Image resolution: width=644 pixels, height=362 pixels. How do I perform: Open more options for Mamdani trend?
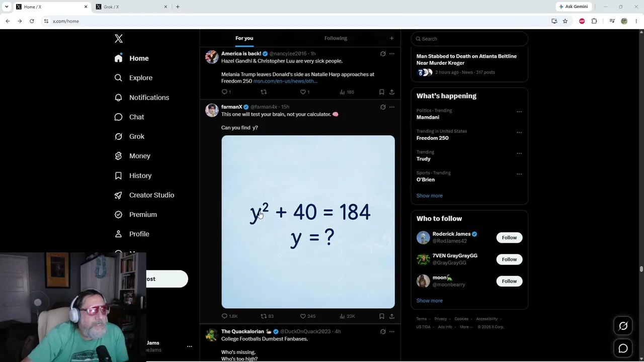519,112
